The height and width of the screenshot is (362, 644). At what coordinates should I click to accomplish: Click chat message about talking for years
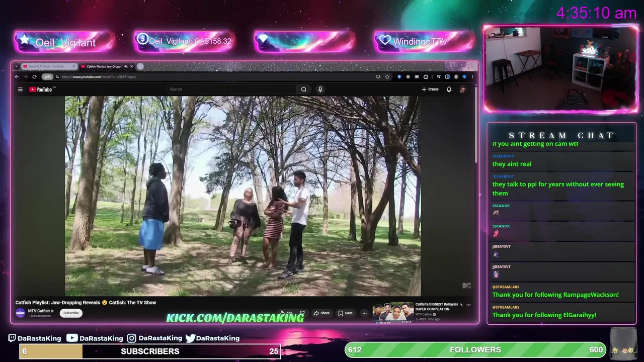pyautogui.click(x=558, y=189)
